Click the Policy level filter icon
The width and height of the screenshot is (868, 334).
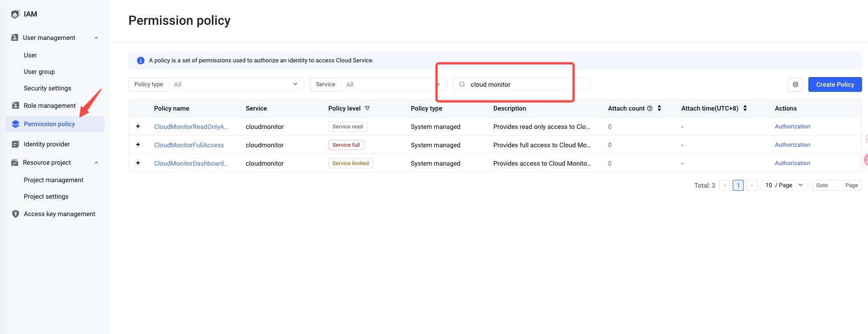(367, 108)
